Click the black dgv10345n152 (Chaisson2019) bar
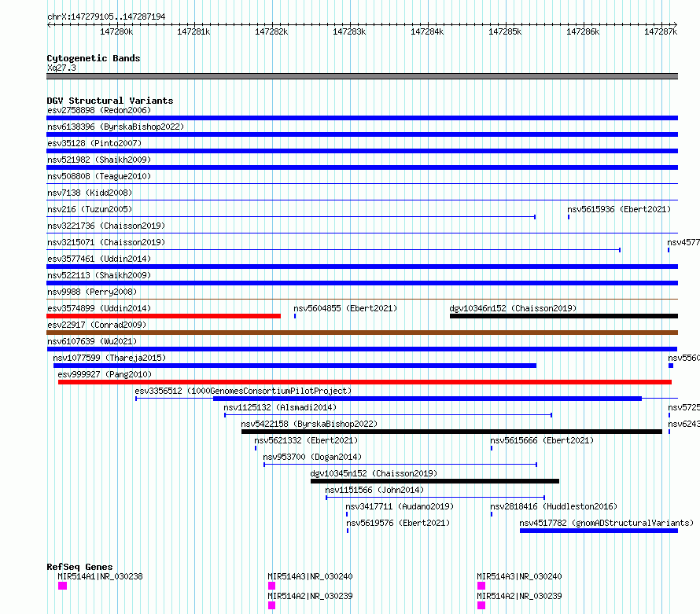This screenshot has height=614, width=700. pyautogui.click(x=435, y=481)
